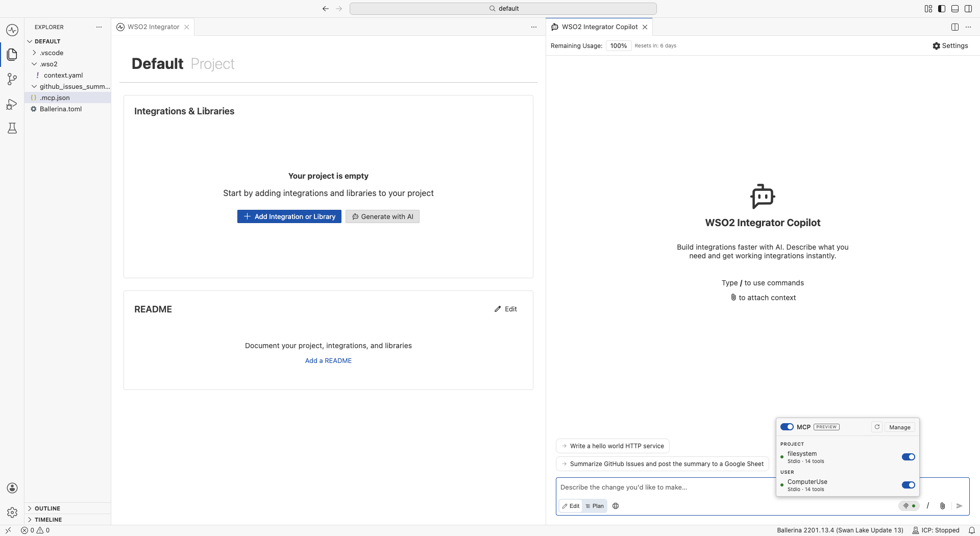Split the Copilot editor right

point(955,27)
